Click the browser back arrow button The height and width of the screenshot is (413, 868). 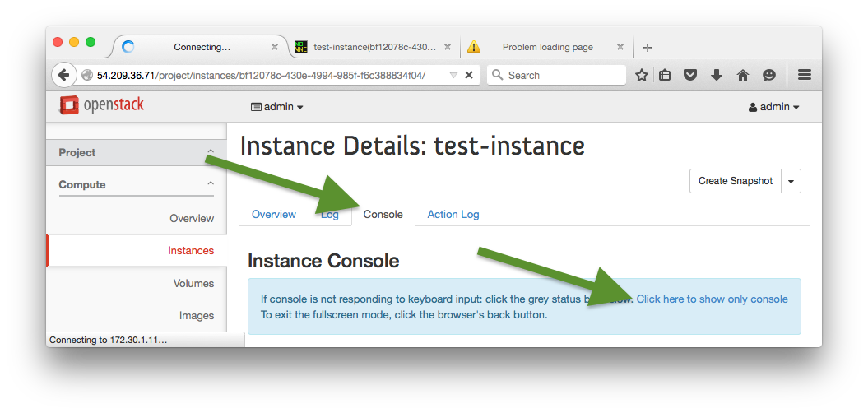[63, 75]
